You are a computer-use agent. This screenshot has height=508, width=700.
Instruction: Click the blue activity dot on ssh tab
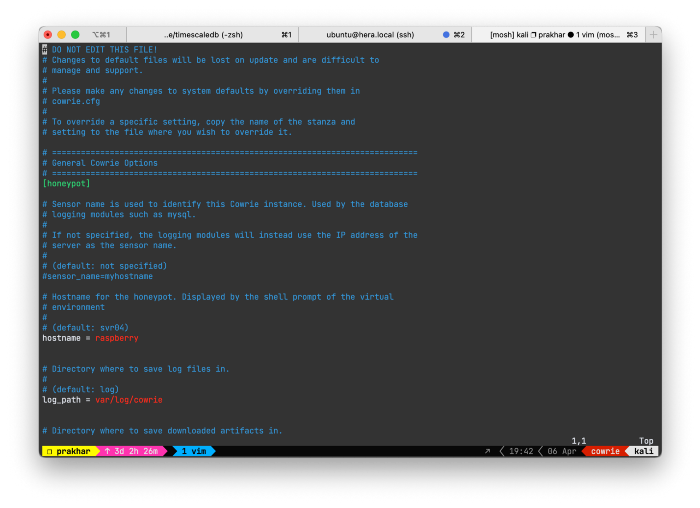point(446,35)
